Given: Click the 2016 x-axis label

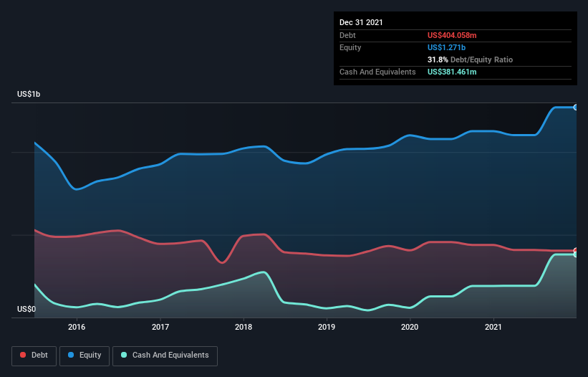Looking at the screenshot, I should click(x=77, y=327).
